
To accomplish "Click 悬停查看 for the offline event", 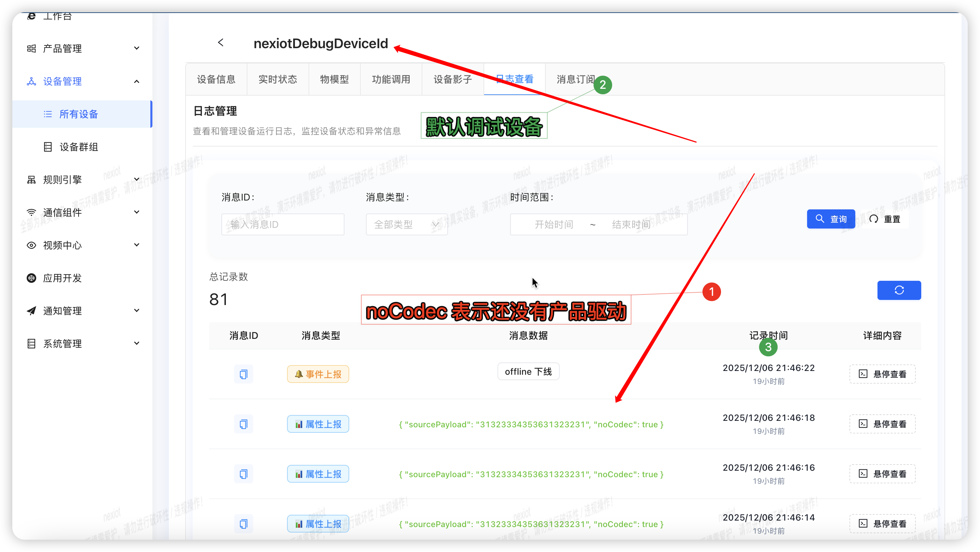I will pyautogui.click(x=882, y=374).
